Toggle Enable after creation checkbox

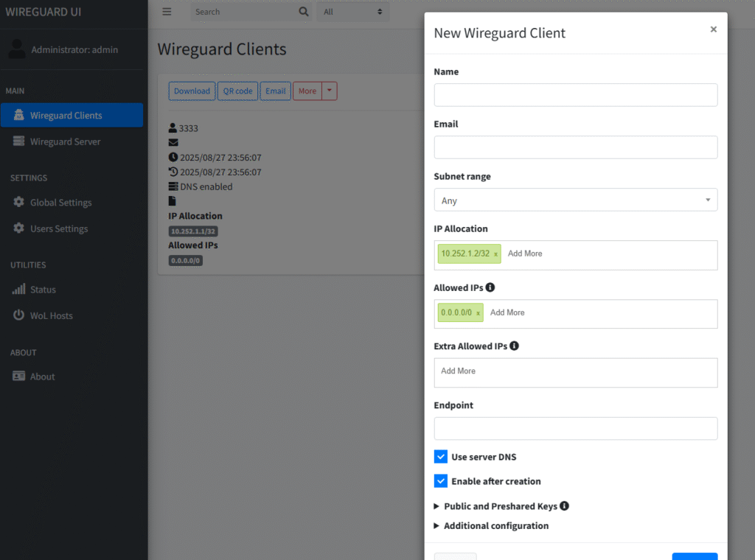click(x=441, y=481)
